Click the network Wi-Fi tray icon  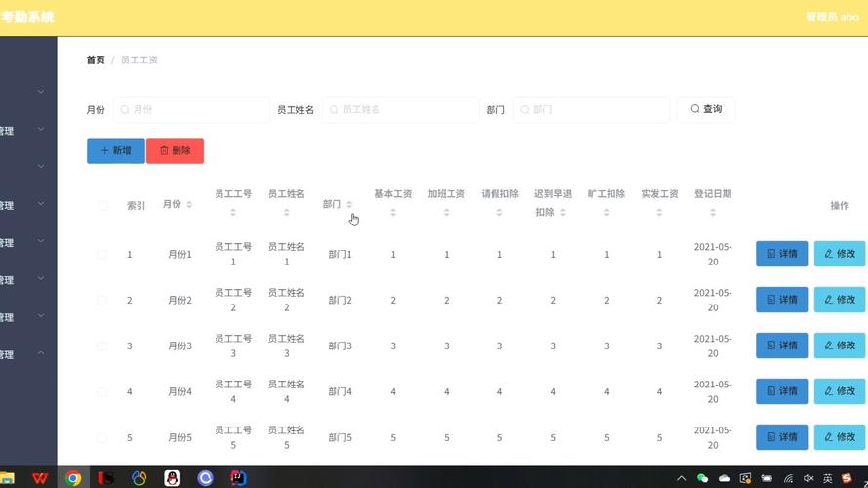coord(788,478)
